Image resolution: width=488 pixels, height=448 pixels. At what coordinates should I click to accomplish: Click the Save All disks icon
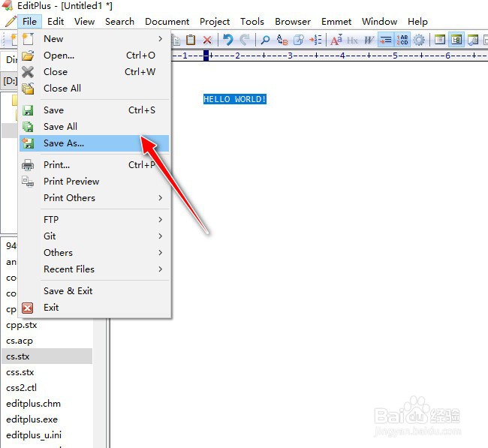[28, 127]
